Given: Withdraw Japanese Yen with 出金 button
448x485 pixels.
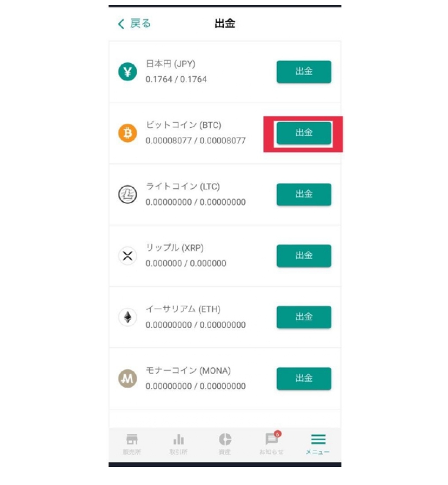Looking at the screenshot, I should [x=304, y=72].
